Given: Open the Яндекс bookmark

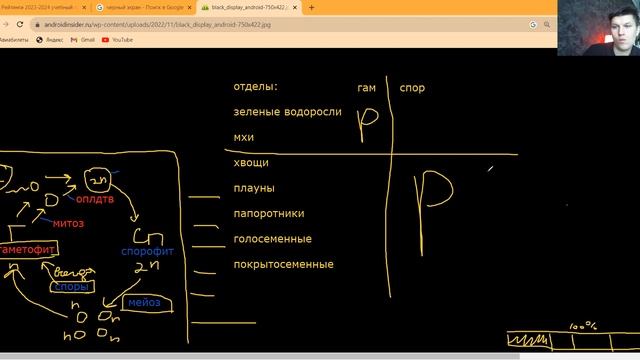Looking at the screenshot, I should point(50,40).
